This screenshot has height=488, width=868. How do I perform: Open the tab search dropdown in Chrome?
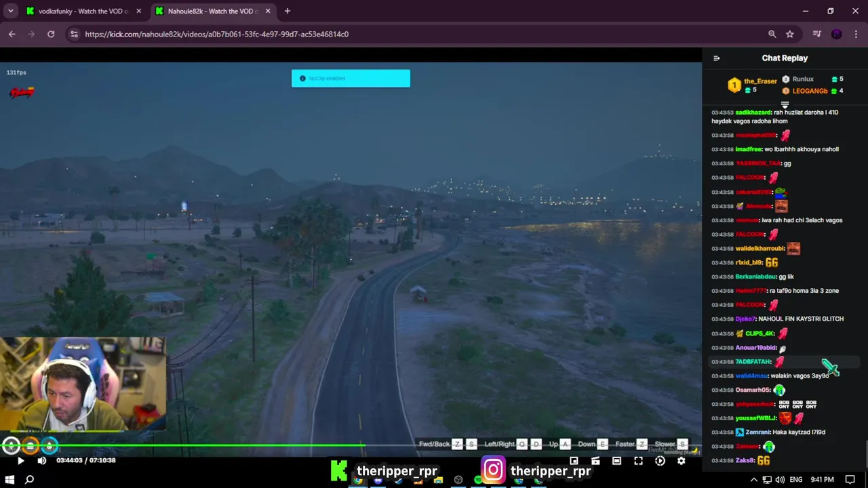[10, 11]
